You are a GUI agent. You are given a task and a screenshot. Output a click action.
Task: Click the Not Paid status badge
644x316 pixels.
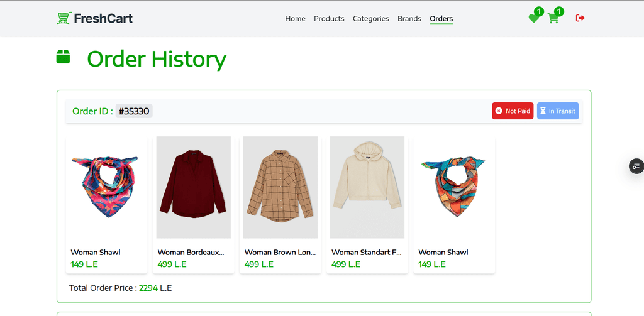[x=513, y=111]
